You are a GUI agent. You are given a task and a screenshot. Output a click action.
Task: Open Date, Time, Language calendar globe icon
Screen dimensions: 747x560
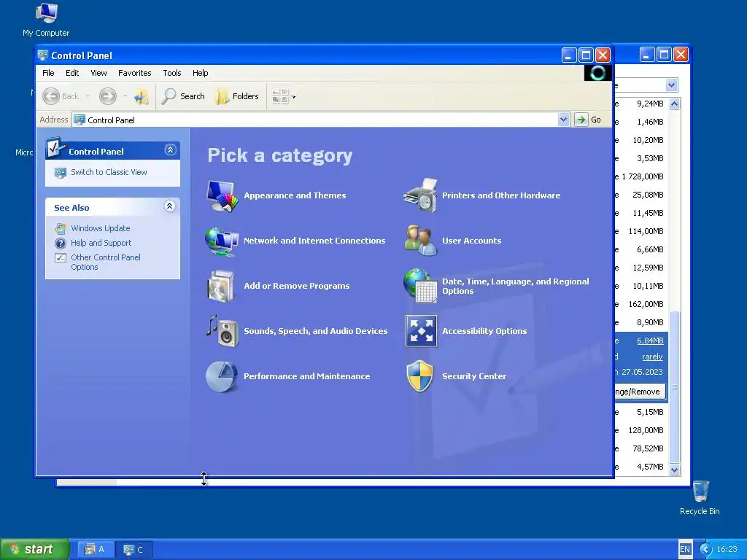(x=420, y=286)
